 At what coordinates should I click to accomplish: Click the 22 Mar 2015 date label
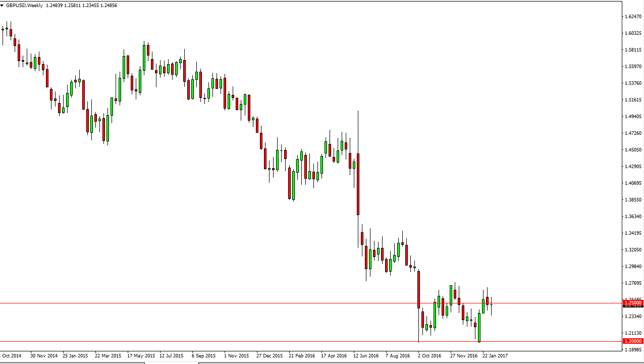coord(108,356)
